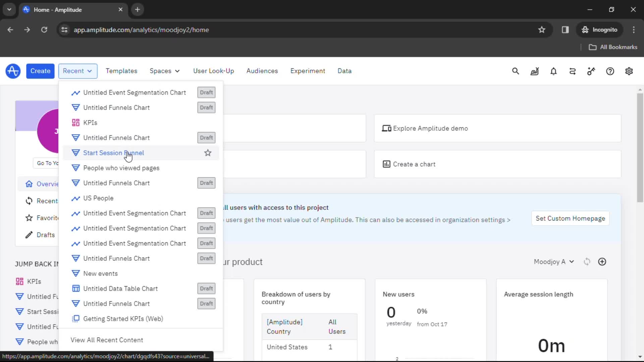Favorite Start Session Funnel with star icon
Viewport: 644px width, 362px height.
click(x=208, y=153)
